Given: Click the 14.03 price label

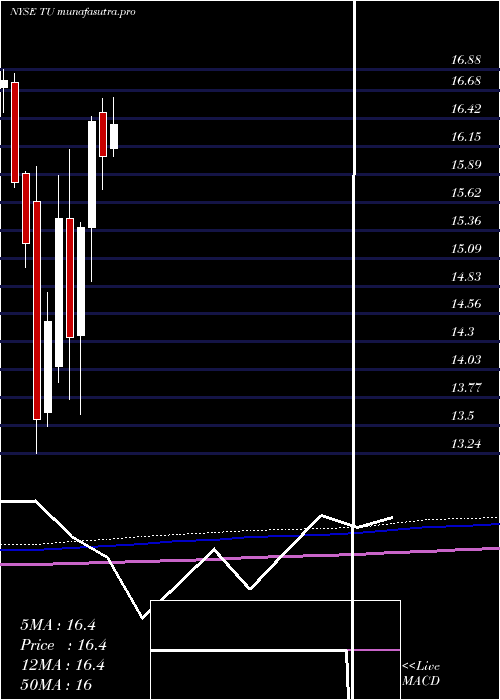Looking at the screenshot, I should [x=466, y=360].
